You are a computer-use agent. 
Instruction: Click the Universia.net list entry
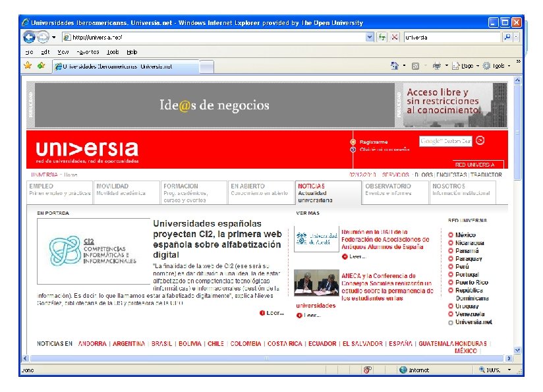click(x=474, y=322)
